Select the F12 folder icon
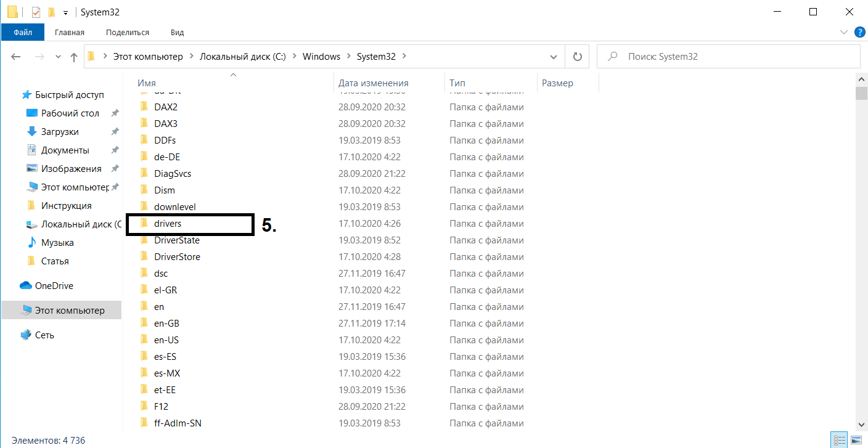This screenshot has height=448, width=868. coord(144,406)
